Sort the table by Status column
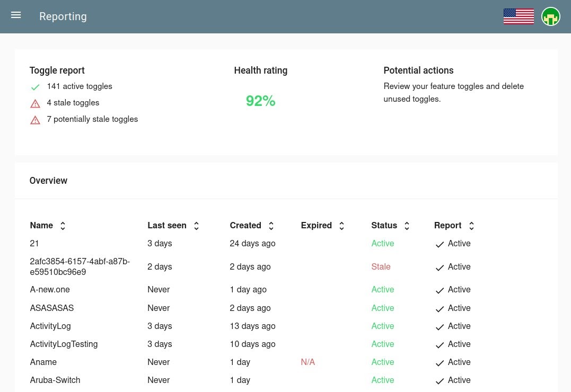The height and width of the screenshot is (392, 571). tap(407, 225)
